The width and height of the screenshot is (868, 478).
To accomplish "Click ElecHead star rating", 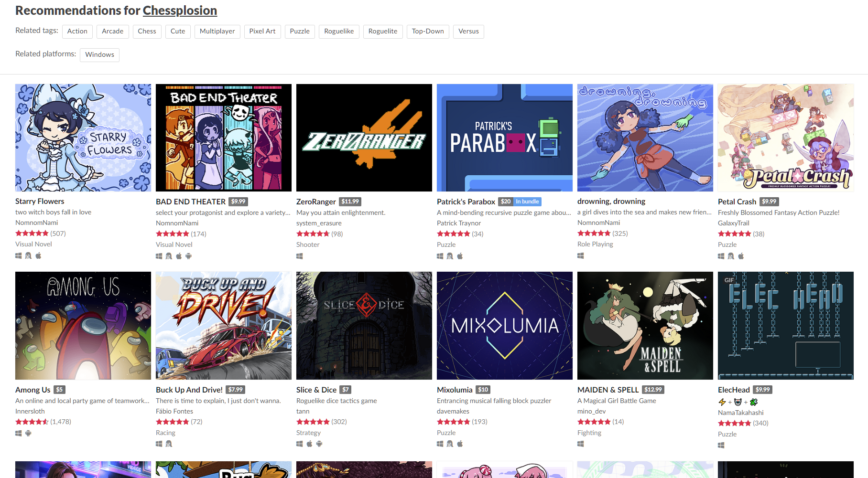I will [735, 423].
